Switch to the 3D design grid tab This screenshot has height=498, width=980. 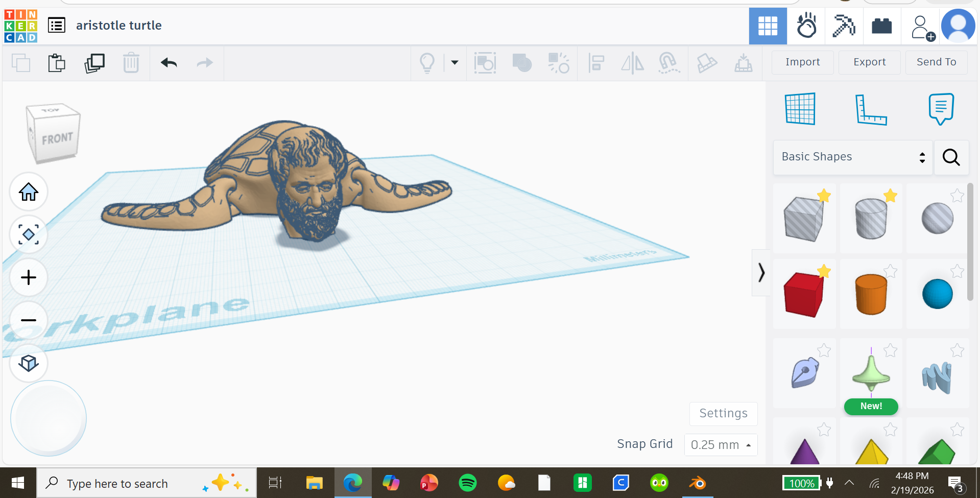[768, 26]
